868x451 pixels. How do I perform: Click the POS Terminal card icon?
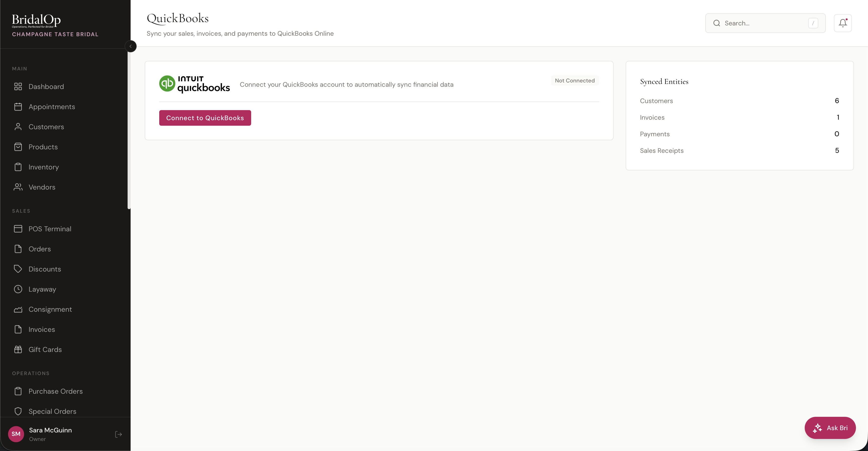pyautogui.click(x=18, y=229)
